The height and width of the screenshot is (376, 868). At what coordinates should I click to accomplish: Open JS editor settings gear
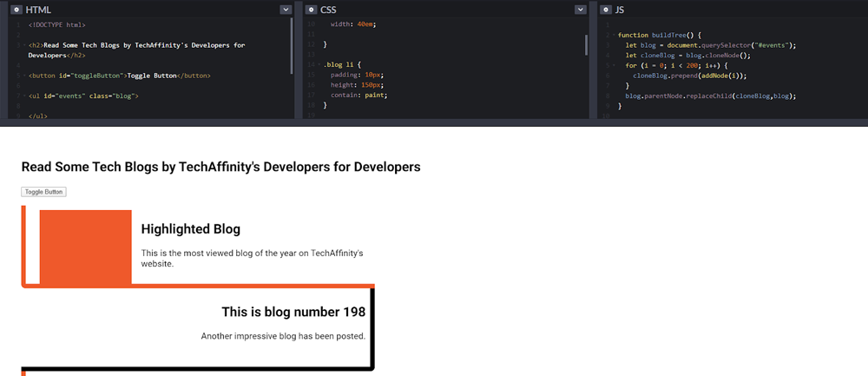(603, 10)
